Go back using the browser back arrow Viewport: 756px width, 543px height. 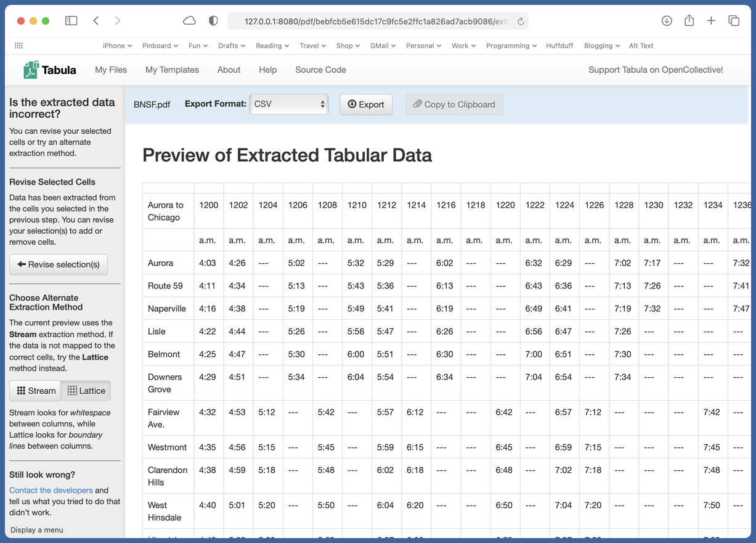pyautogui.click(x=96, y=21)
